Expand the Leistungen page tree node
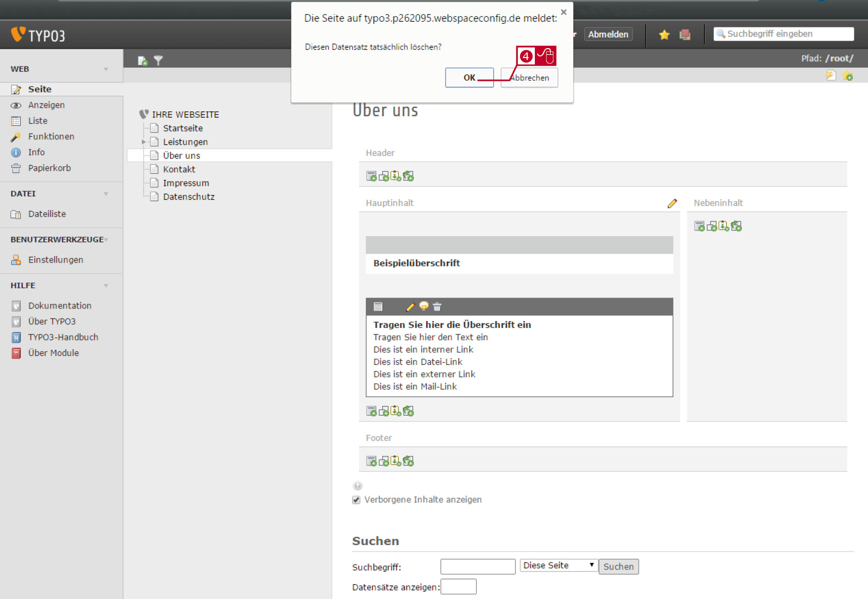 point(143,142)
